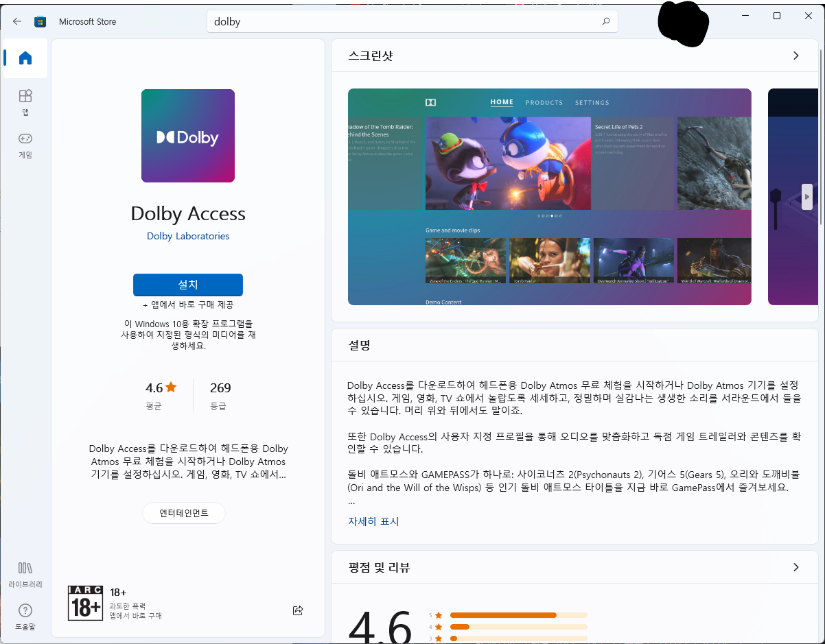Click the share icon for Dolby Access

[298, 610]
